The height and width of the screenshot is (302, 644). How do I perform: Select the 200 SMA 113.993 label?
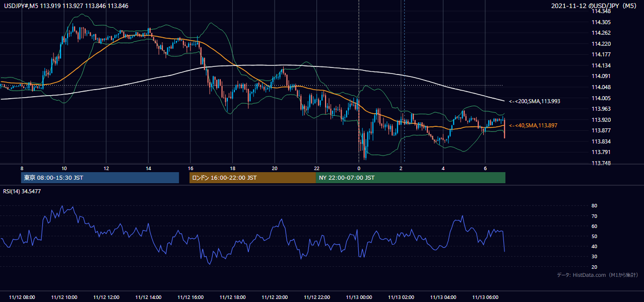[x=535, y=101]
